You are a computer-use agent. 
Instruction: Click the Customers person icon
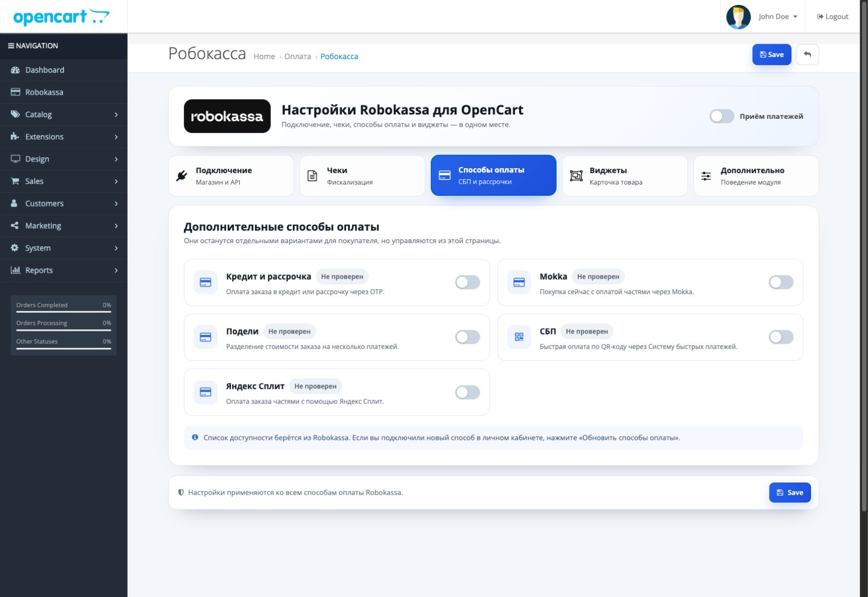15,203
